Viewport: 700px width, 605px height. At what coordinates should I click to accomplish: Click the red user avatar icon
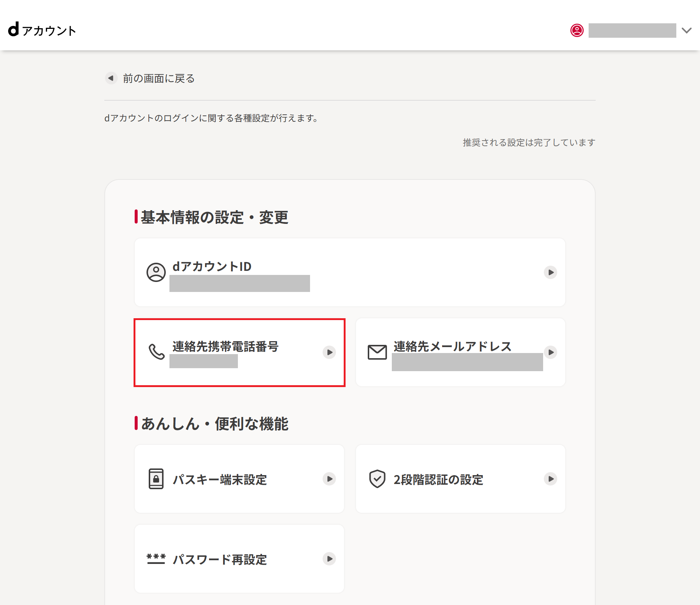click(x=577, y=30)
